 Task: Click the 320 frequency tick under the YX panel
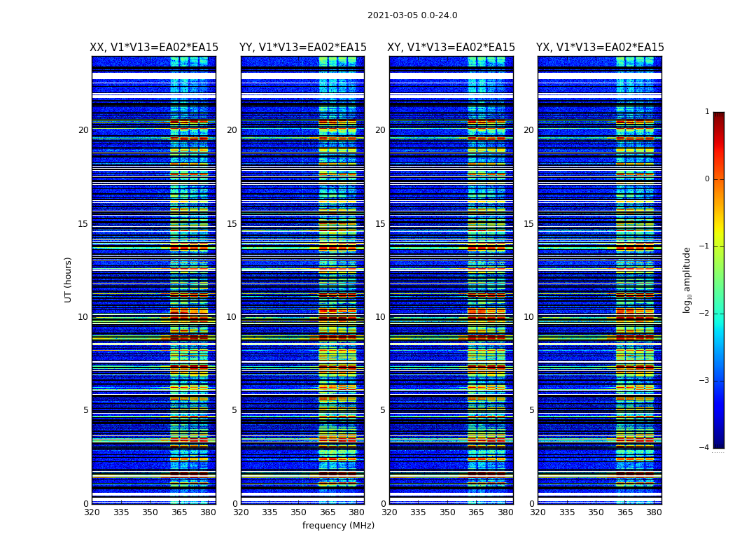pyautogui.click(x=538, y=512)
